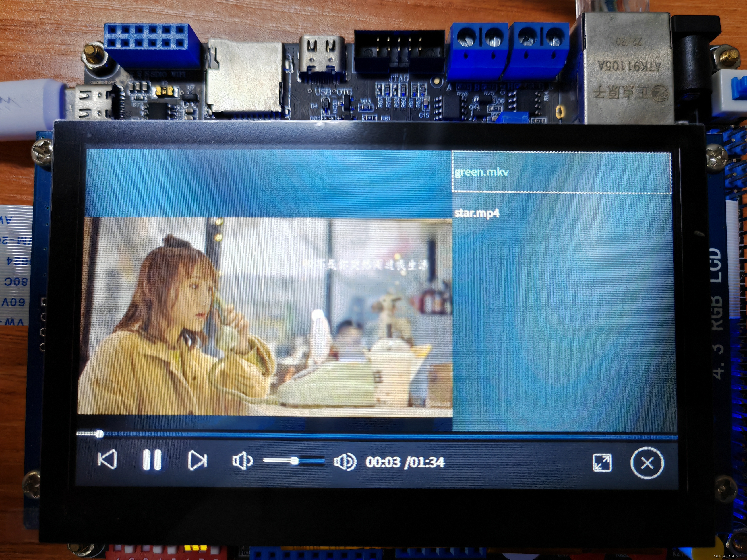This screenshot has height=560, width=747.
Task: Click the volume slider handle
Action: 295,461
